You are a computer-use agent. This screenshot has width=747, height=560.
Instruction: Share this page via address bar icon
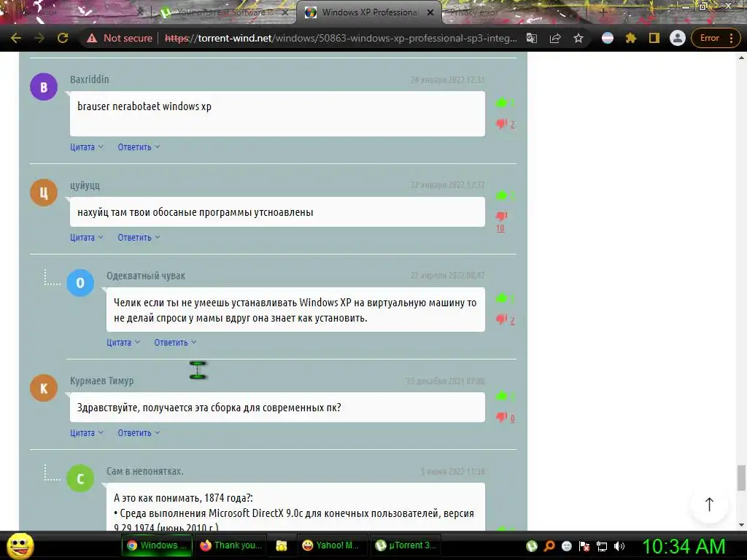pyautogui.click(x=555, y=38)
